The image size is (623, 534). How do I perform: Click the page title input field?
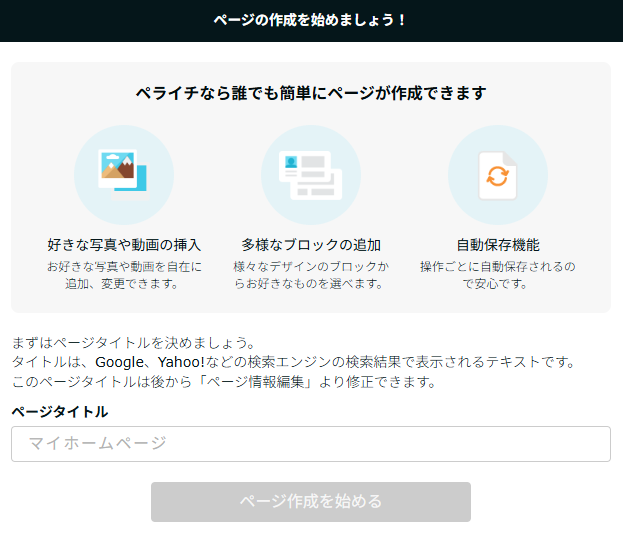(x=311, y=444)
